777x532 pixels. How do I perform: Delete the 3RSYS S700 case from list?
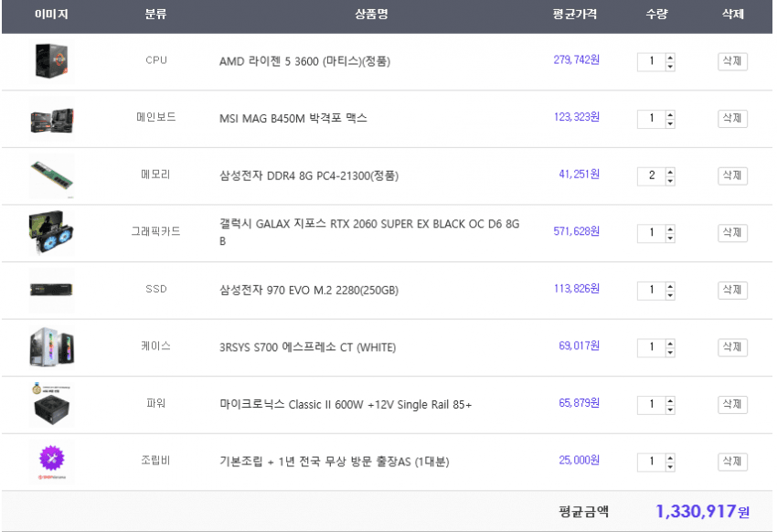pyautogui.click(x=732, y=347)
